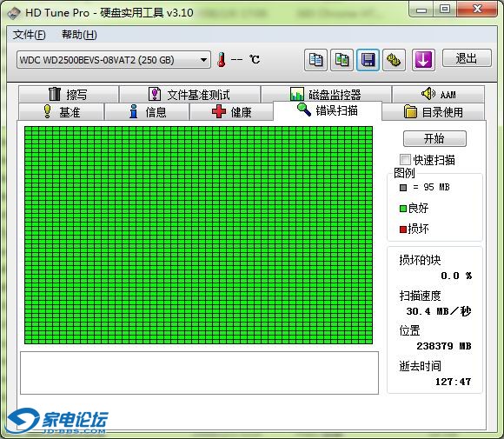Click the 开始 start button

[x=434, y=138]
